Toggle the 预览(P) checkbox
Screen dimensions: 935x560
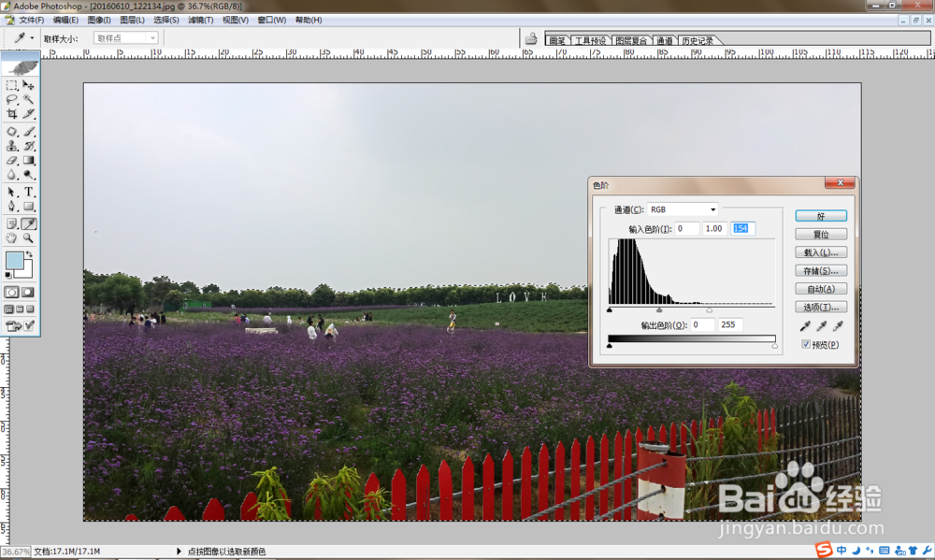(x=806, y=345)
